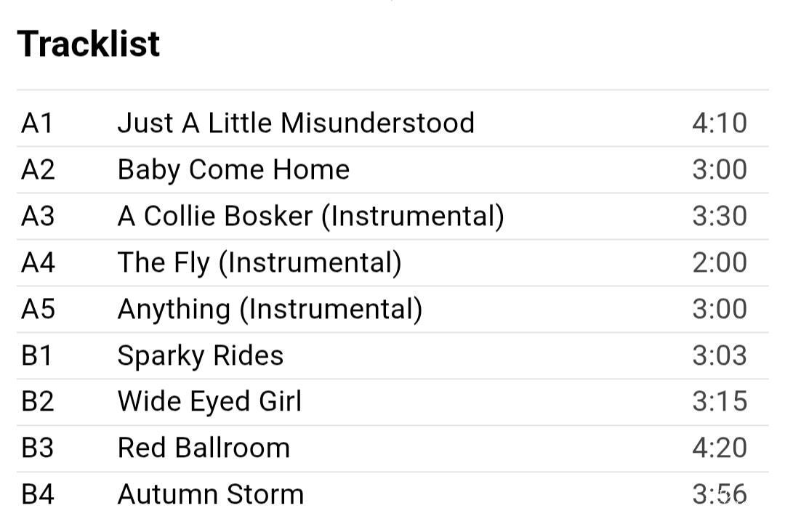Click the B4 track position
Screen dimensions: 785x532
(38, 495)
